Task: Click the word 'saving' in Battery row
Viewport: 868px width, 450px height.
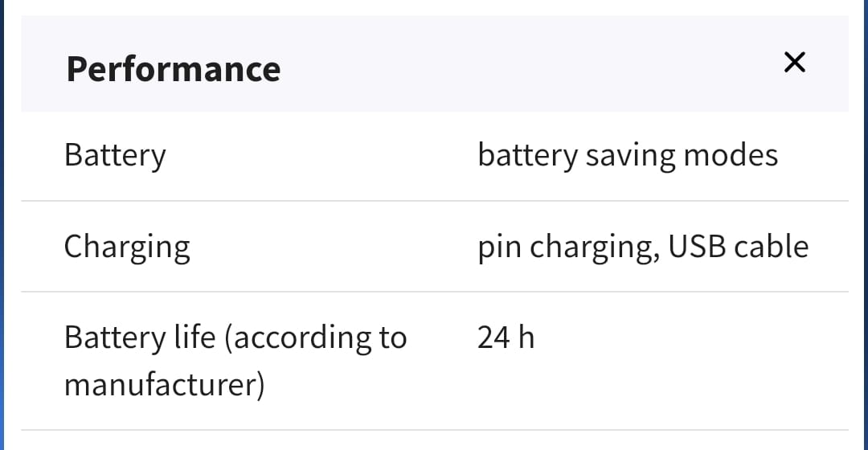Action: pyautogui.click(x=629, y=155)
